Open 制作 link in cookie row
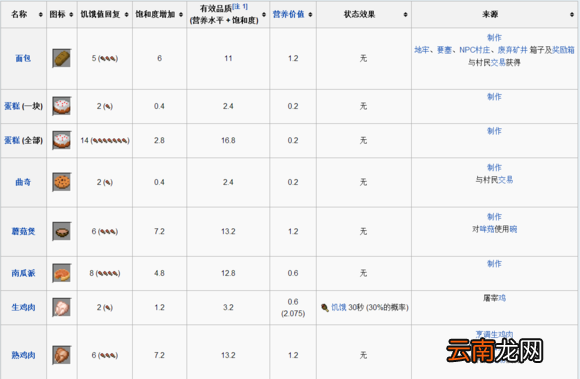 [x=494, y=167]
